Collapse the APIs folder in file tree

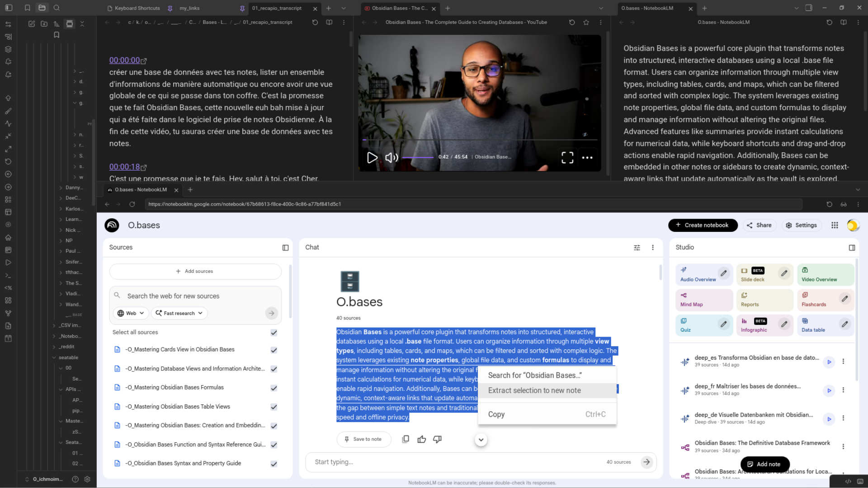point(61,389)
